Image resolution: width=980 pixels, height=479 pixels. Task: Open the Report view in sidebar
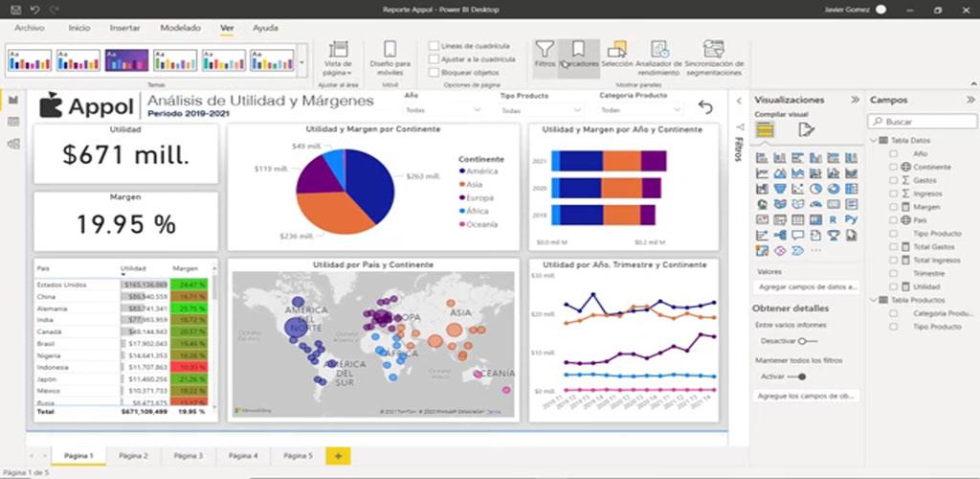pyautogui.click(x=13, y=100)
